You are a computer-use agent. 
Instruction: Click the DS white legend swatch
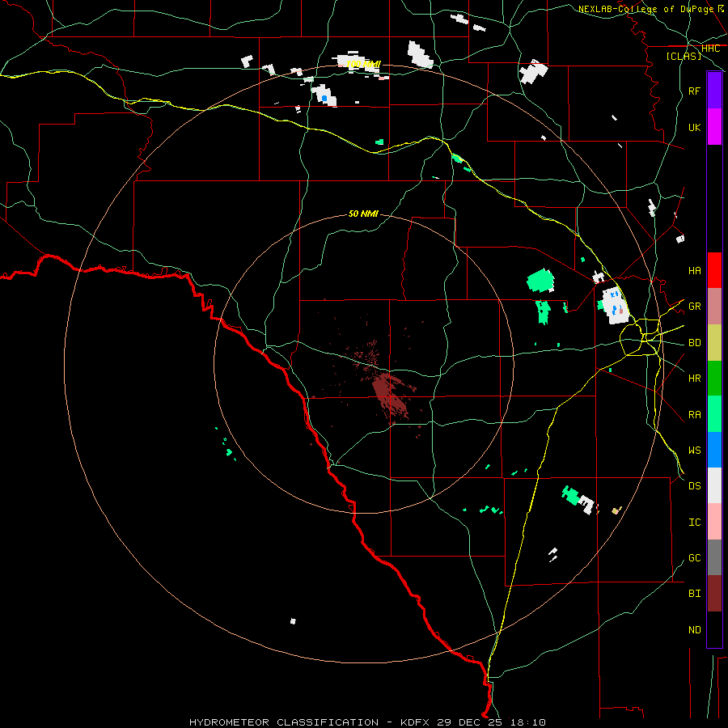[x=714, y=485]
